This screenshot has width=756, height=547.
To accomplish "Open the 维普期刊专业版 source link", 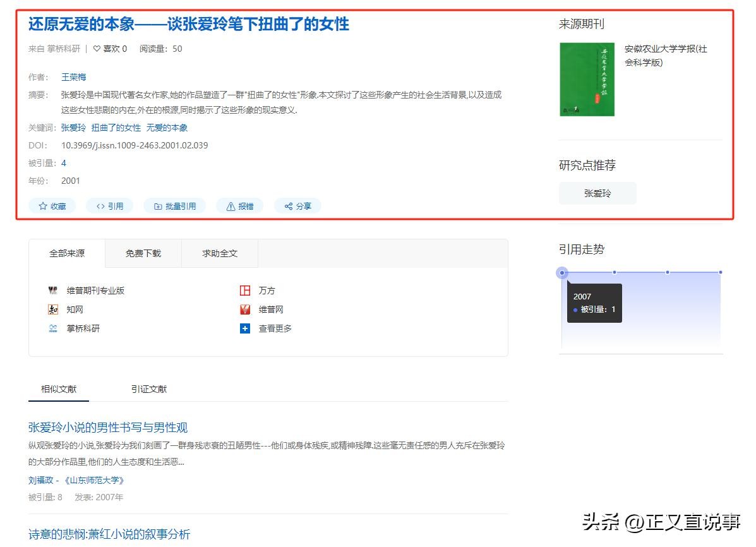I will click(95, 291).
